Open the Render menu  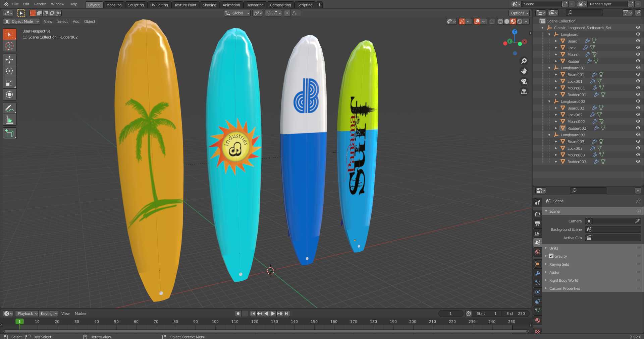pyautogui.click(x=40, y=4)
